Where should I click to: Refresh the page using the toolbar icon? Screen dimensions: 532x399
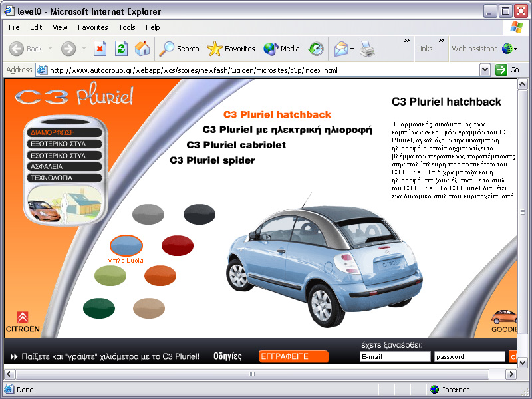coord(121,49)
